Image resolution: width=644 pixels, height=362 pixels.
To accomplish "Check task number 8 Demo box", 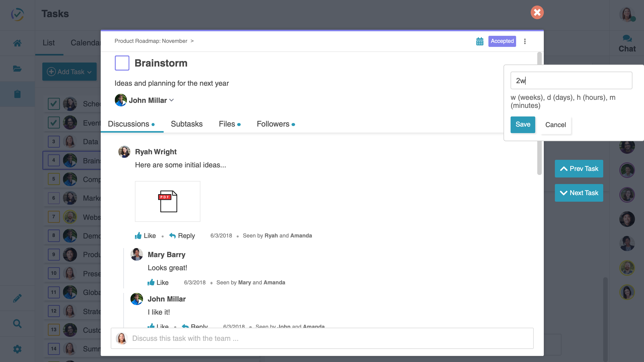I will pyautogui.click(x=54, y=235).
